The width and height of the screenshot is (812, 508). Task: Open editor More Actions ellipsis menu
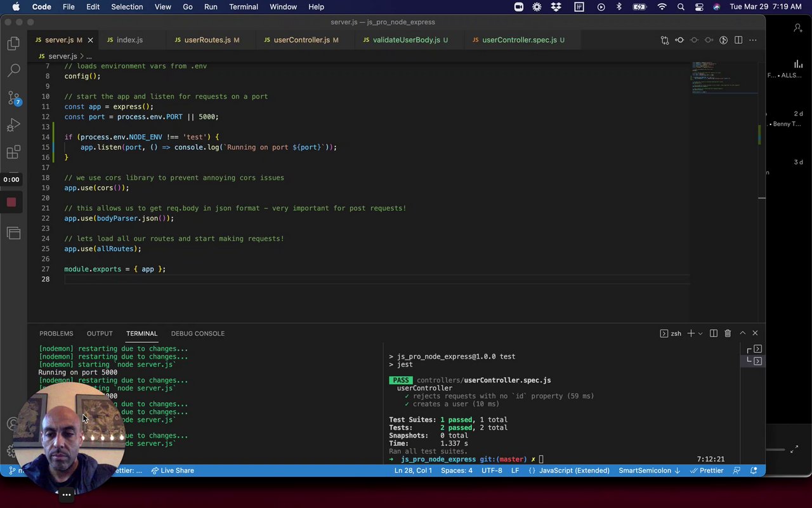pyautogui.click(x=753, y=40)
